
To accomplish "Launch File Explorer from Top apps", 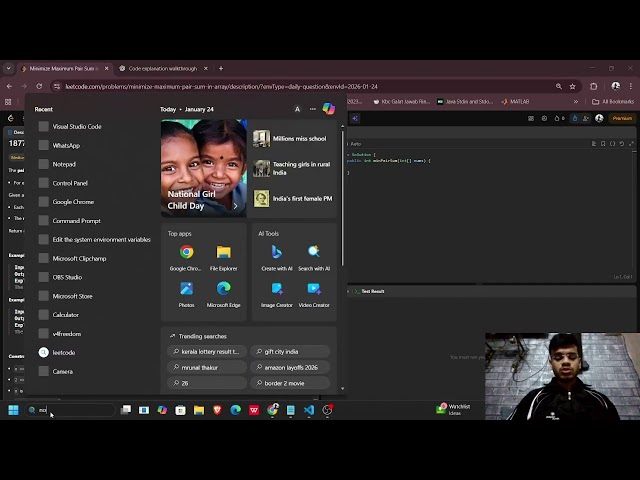I will pyautogui.click(x=224, y=254).
